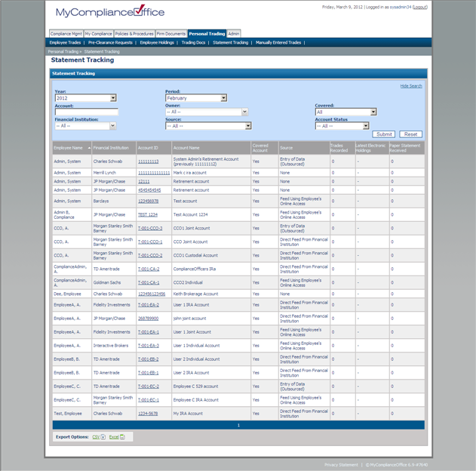Screen dimensions: 476x471
Task: Open account T-001-EA-2 link
Action: click(148, 305)
